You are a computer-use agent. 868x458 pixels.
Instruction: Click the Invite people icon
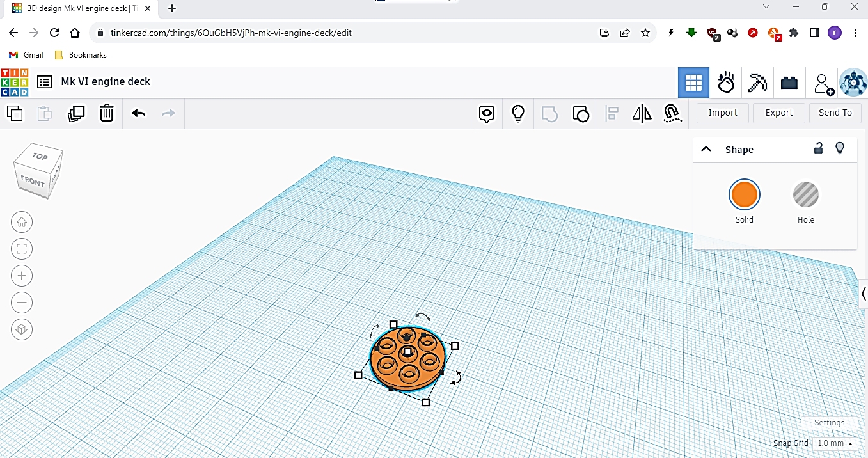(823, 84)
